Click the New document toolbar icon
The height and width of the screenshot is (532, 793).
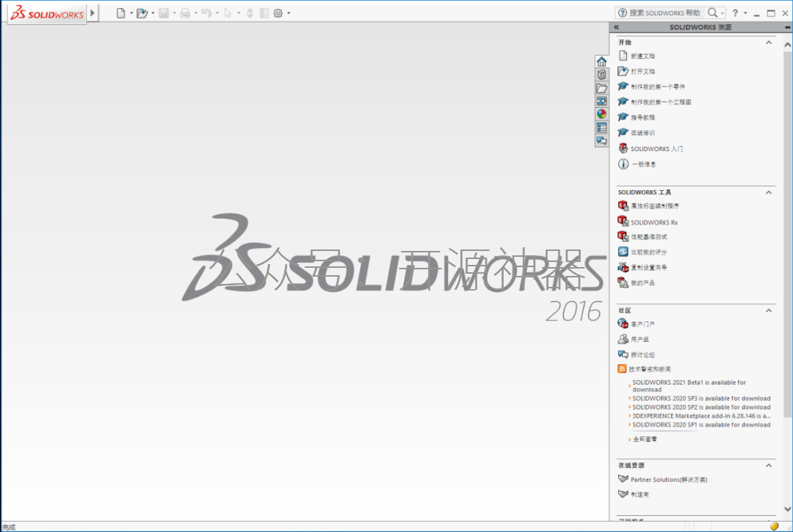click(x=120, y=13)
